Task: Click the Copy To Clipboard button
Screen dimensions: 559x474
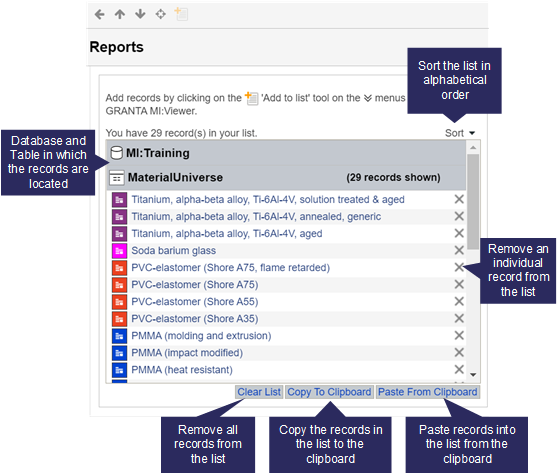Action: (x=329, y=392)
